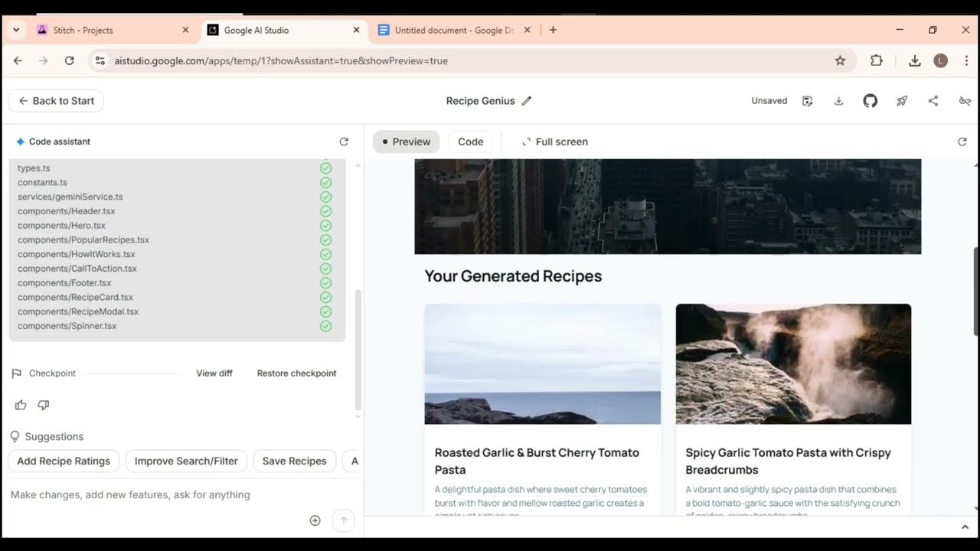Download the app using the header download icon

[838, 101]
